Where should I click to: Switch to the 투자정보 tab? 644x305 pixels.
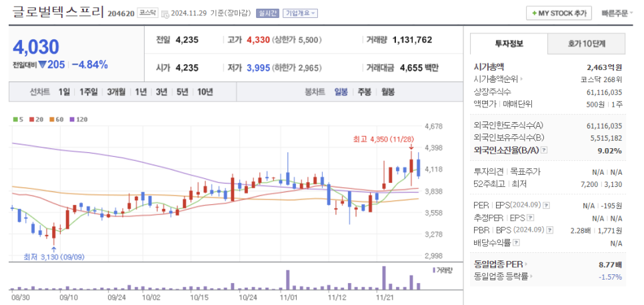[x=509, y=43]
